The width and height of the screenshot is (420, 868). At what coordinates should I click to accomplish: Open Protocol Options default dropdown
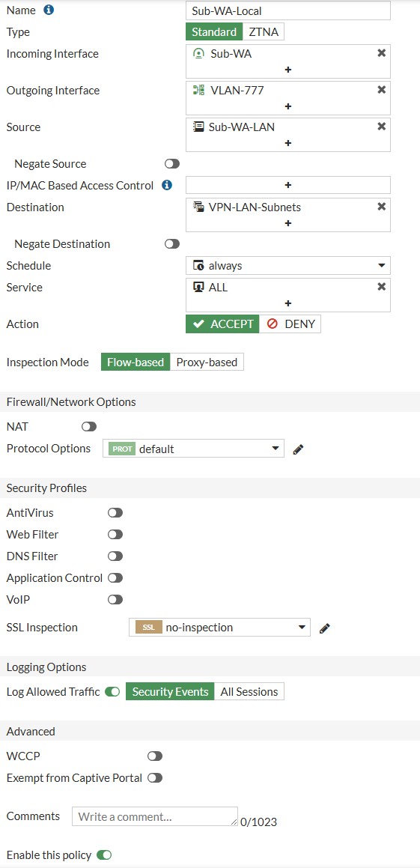click(x=193, y=449)
